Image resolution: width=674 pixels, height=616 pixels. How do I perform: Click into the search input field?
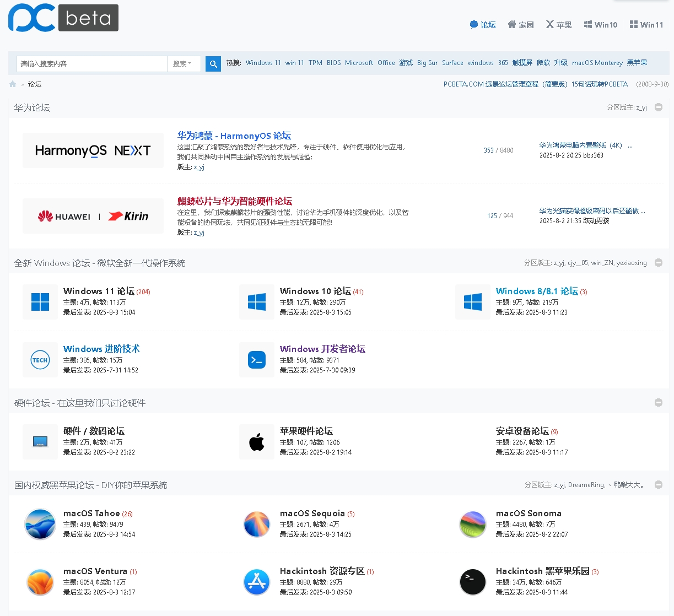tap(92, 64)
